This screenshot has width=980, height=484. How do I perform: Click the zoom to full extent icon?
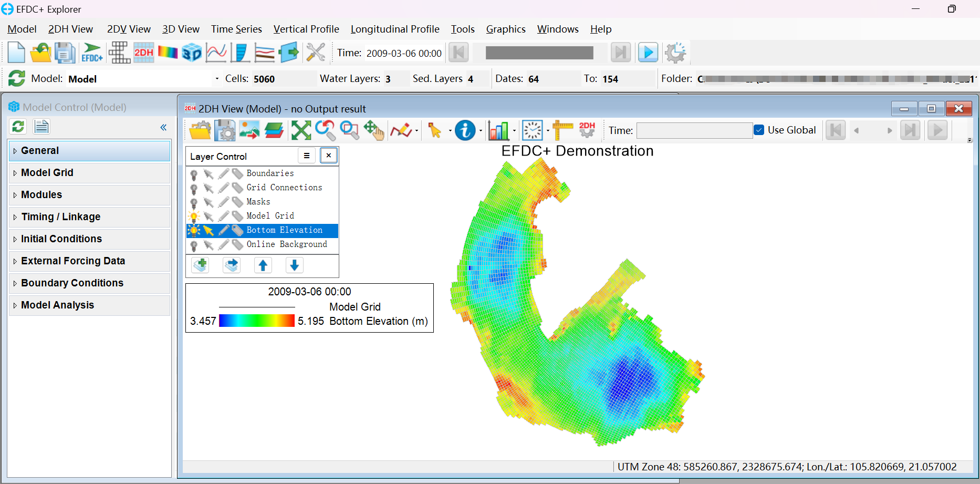(x=301, y=130)
